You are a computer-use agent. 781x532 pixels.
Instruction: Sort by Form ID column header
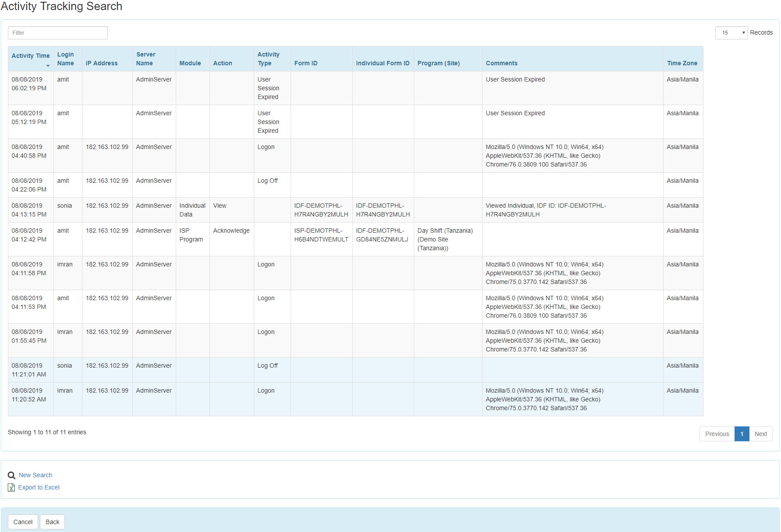tap(322, 59)
